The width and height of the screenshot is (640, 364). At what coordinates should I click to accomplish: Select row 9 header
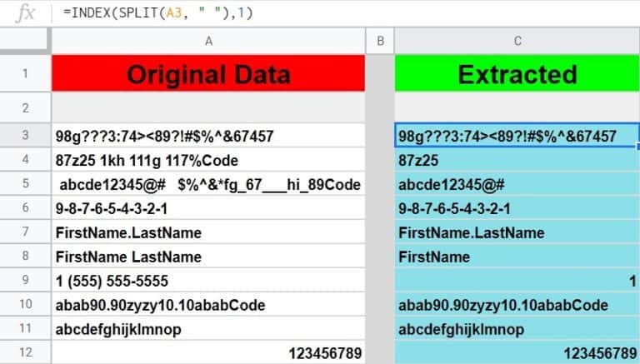[25, 280]
